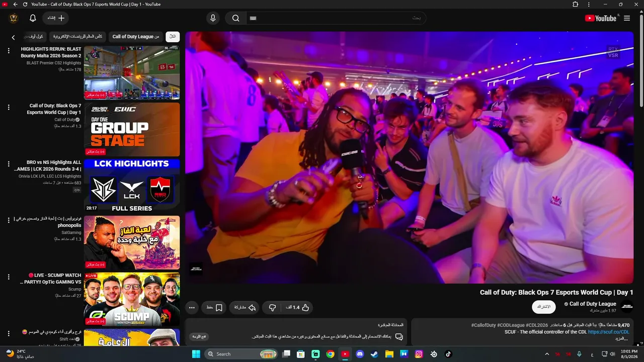The image size is (644, 362).
Task: Open options for BRO vs NS Highlights video
Action: point(9,164)
